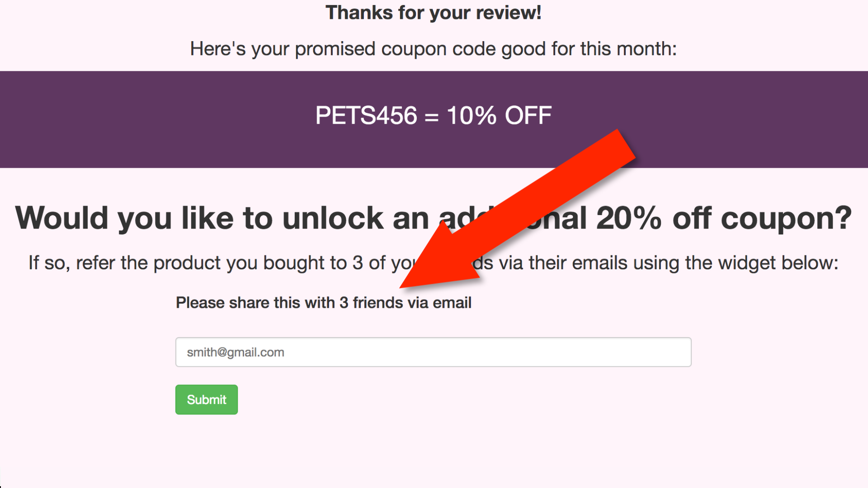Click the word "coupon?" in the large heading
Viewport: 868px width, 488px height.
pos(786,219)
